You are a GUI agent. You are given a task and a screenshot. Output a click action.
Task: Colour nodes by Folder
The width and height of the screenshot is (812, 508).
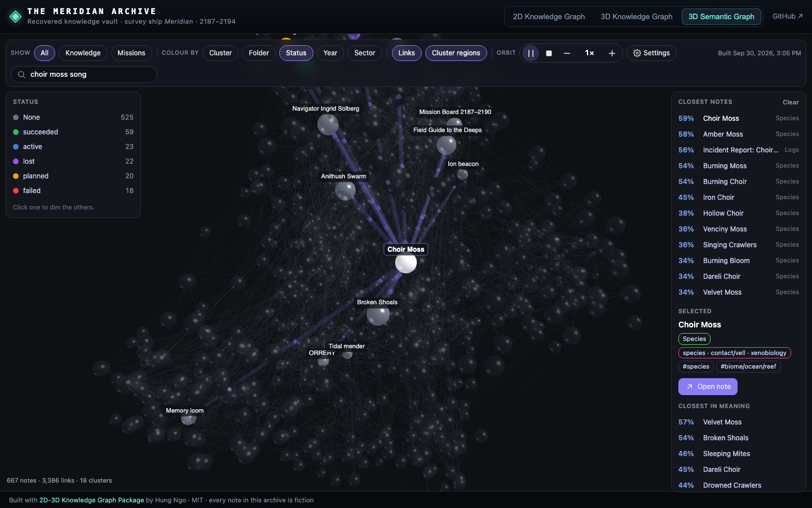259,53
